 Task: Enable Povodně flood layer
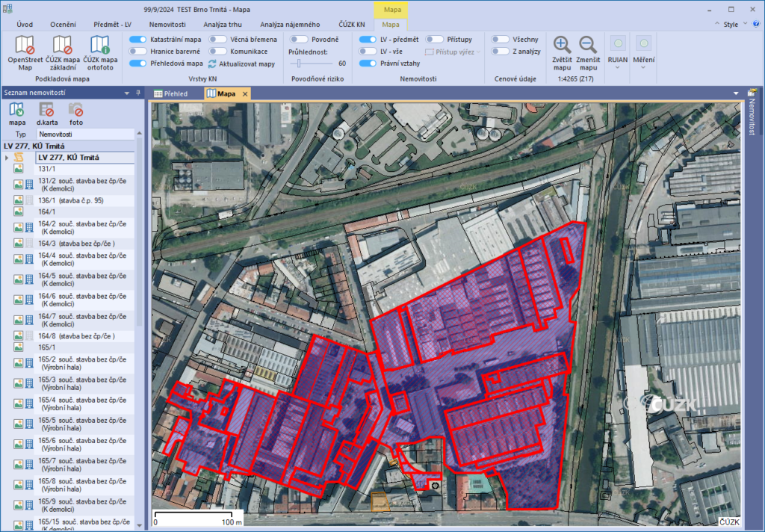click(x=299, y=40)
